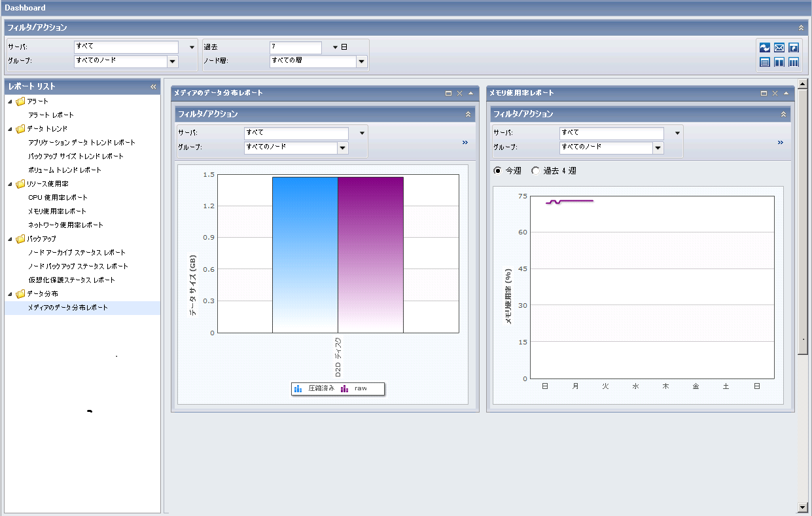Click the double-arrow icon in メディアのデータ分布 filter

(x=465, y=141)
